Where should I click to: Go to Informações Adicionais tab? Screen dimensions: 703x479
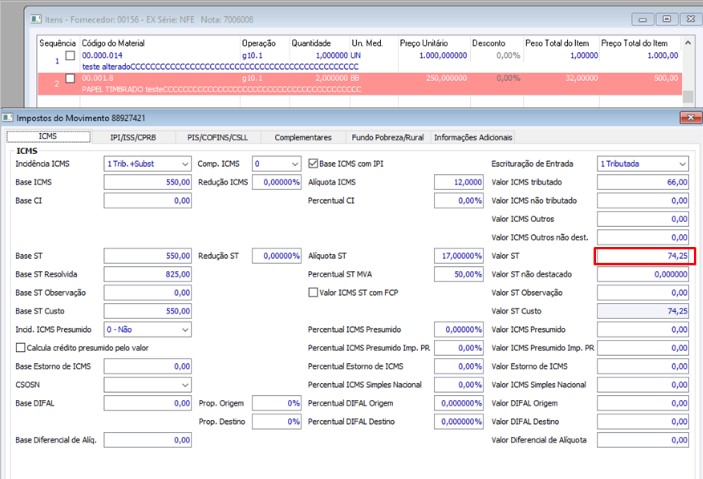pyautogui.click(x=473, y=137)
